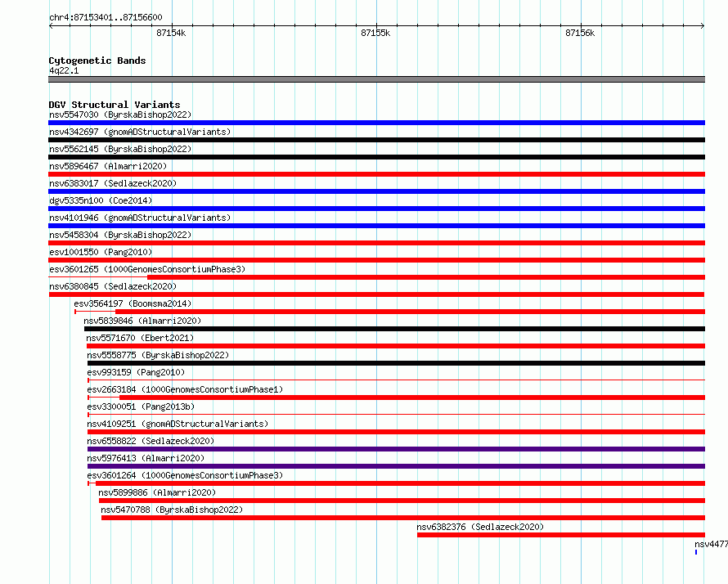Click the black bar under nsv4342697

tap(376, 140)
